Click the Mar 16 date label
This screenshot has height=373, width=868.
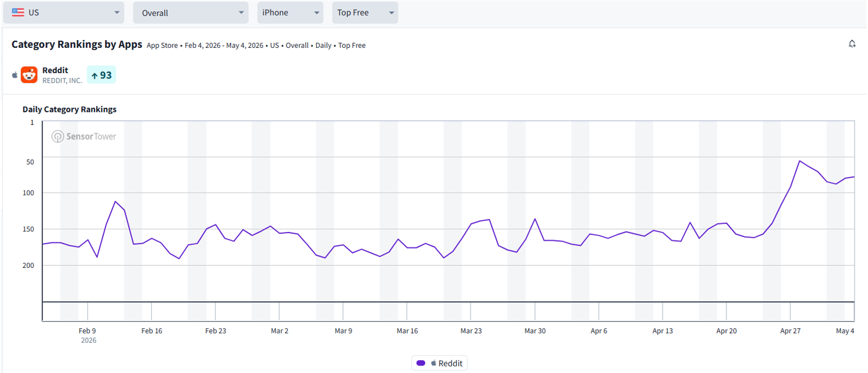[x=407, y=331]
